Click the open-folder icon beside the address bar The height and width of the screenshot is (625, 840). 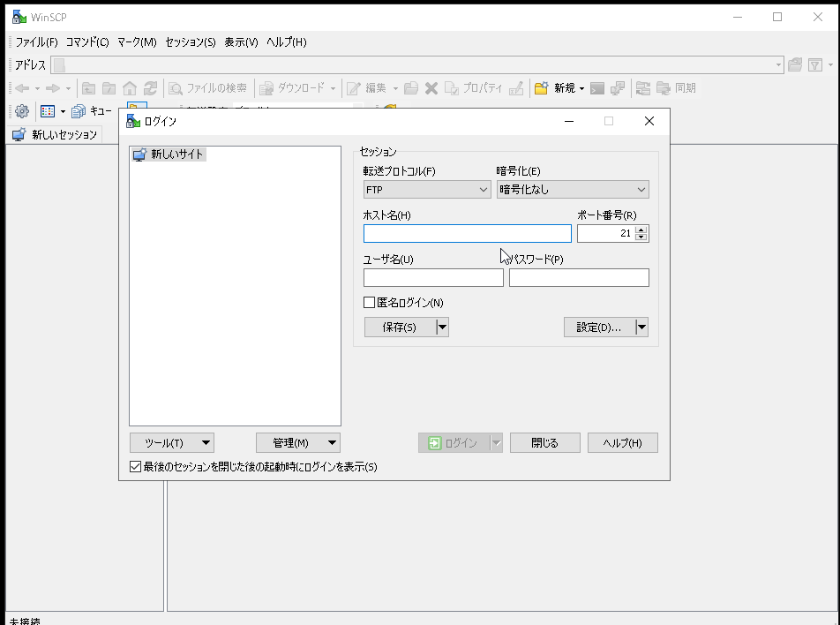click(x=795, y=65)
